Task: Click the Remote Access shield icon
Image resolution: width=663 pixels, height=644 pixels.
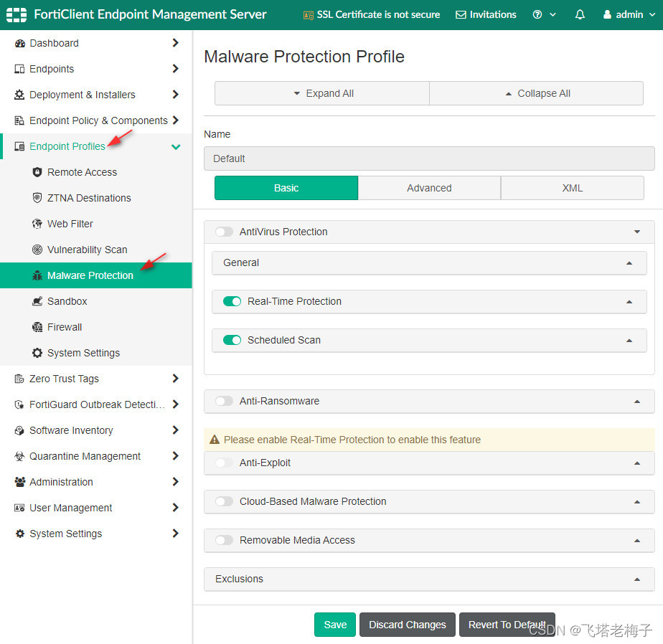Action: pyautogui.click(x=37, y=172)
